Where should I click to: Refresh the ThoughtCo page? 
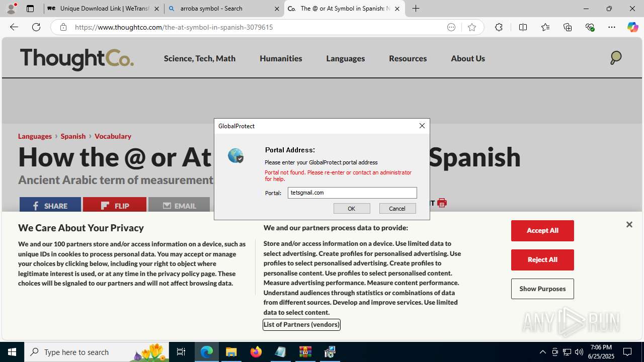click(36, 27)
